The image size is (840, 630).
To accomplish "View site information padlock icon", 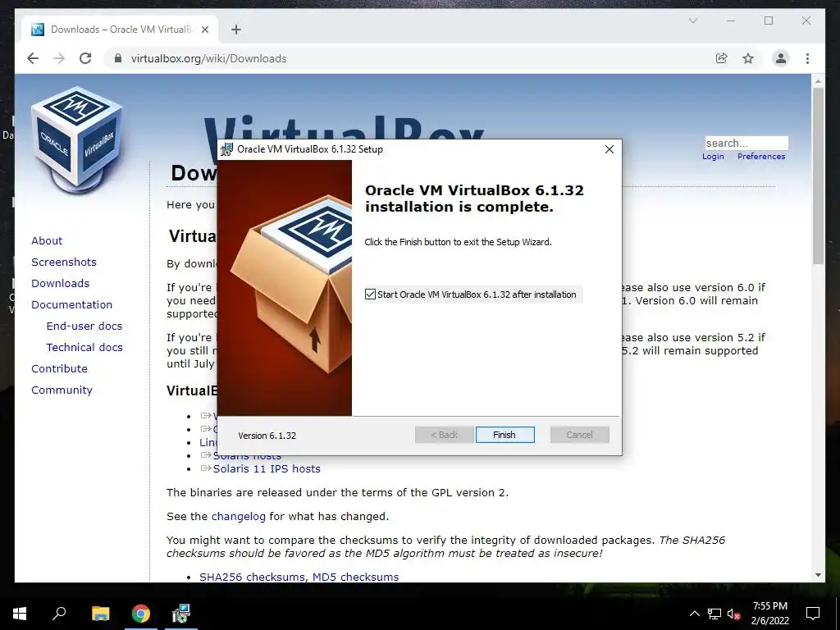I will tap(118, 58).
